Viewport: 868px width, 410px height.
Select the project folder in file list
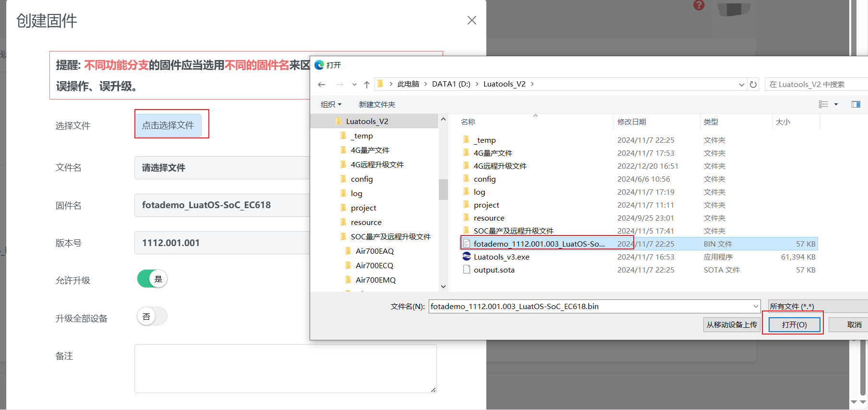[639, 205]
